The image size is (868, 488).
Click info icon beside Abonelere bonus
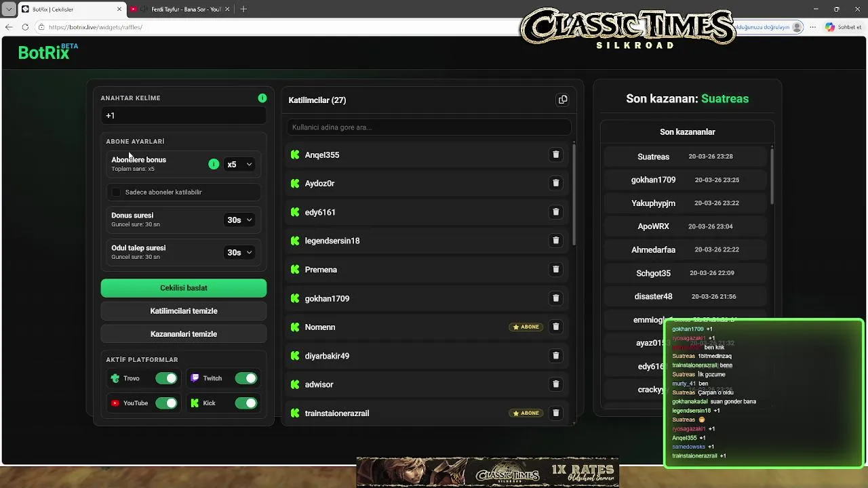[x=214, y=164]
